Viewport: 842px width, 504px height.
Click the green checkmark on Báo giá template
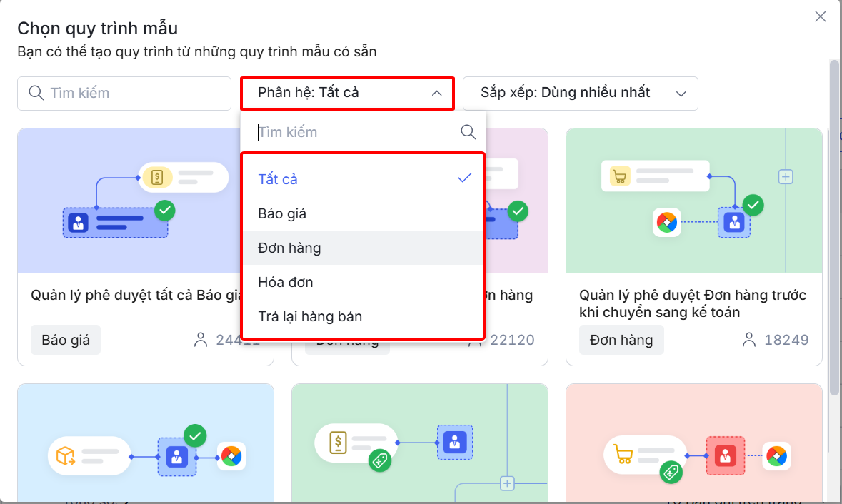(165, 210)
